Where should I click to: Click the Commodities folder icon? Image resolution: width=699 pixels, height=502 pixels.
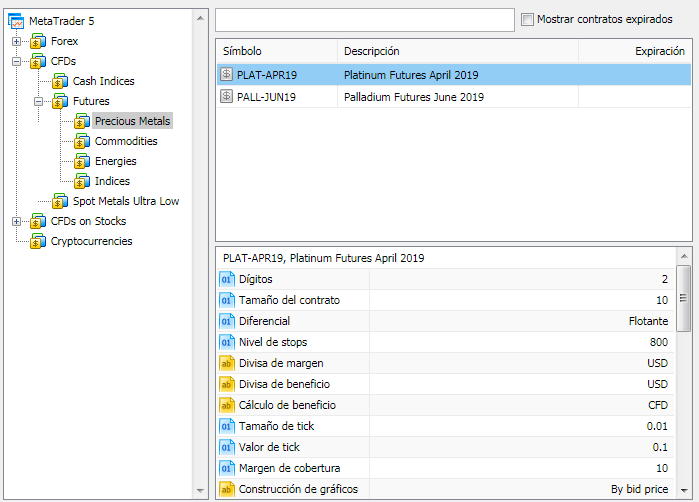[x=82, y=141]
